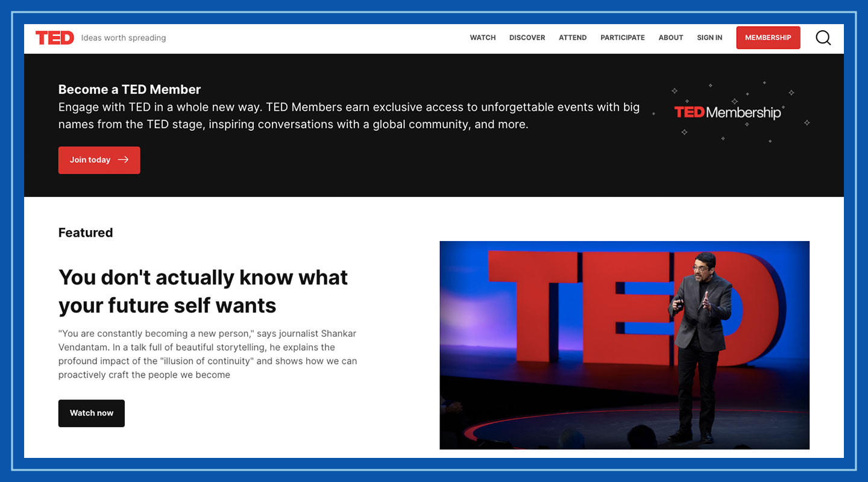Open the DISCOVER navigation menu
This screenshot has height=482, width=868.
527,37
